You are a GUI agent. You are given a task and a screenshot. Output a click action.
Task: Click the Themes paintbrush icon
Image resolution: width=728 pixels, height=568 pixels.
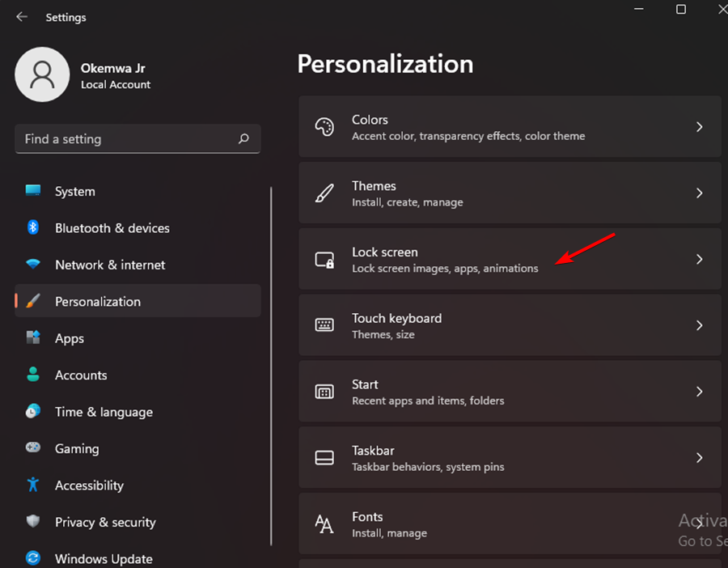pos(324,193)
